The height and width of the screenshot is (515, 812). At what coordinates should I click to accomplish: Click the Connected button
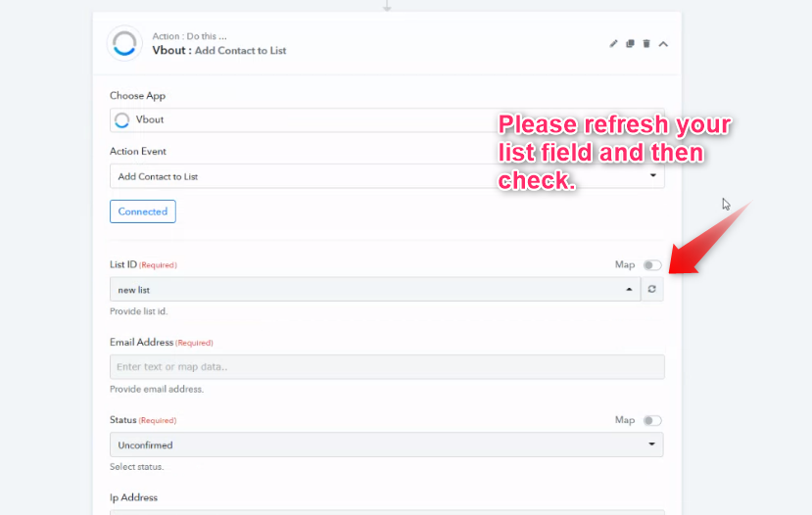[142, 211]
